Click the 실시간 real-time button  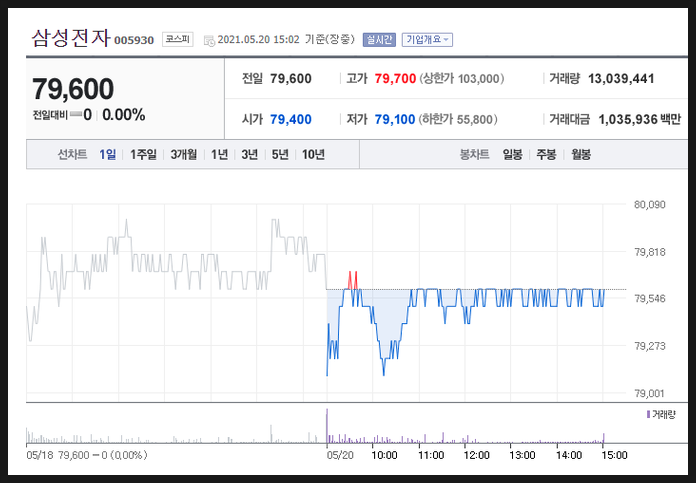379,40
